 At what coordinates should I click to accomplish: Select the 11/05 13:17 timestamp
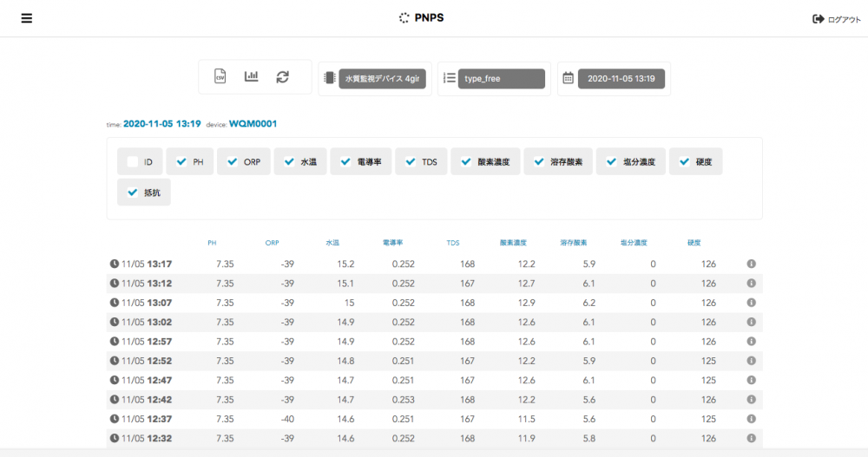(x=147, y=264)
